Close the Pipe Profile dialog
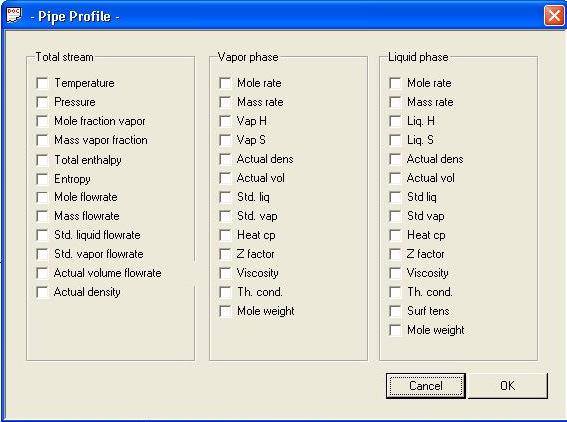This screenshot has height=422, width=567. [554, 16]
